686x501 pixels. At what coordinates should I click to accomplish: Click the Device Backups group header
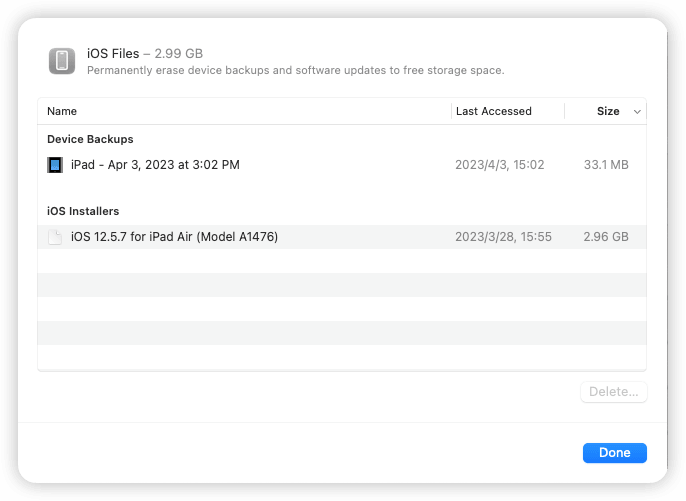coord(90,139)
